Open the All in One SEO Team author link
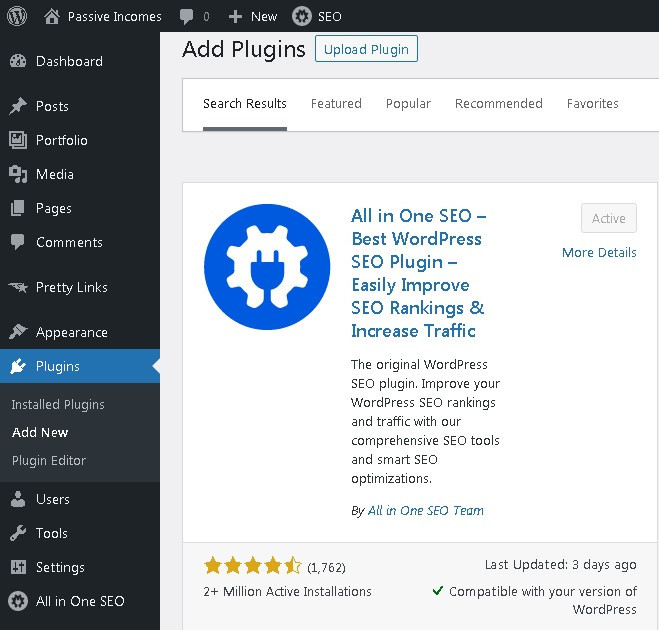The image size is (659, 630). click(425, 511)
